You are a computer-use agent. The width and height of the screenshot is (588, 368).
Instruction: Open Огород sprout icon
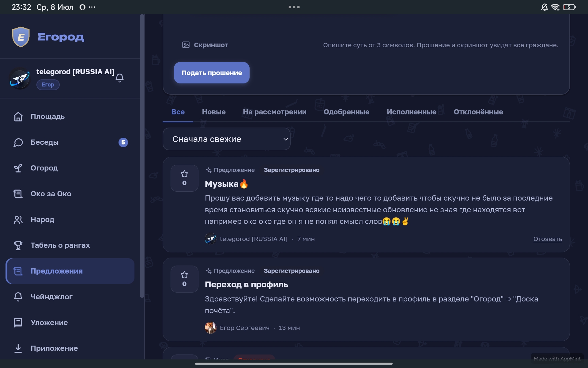pyautogui.click(x=18, y=168)
